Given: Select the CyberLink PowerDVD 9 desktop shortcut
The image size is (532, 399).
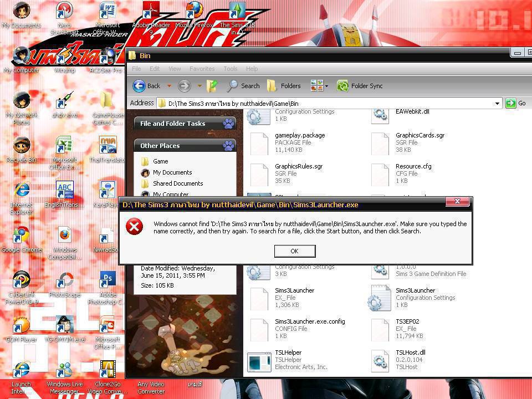Looking at the screenshot, I should (x=22, y=288).
